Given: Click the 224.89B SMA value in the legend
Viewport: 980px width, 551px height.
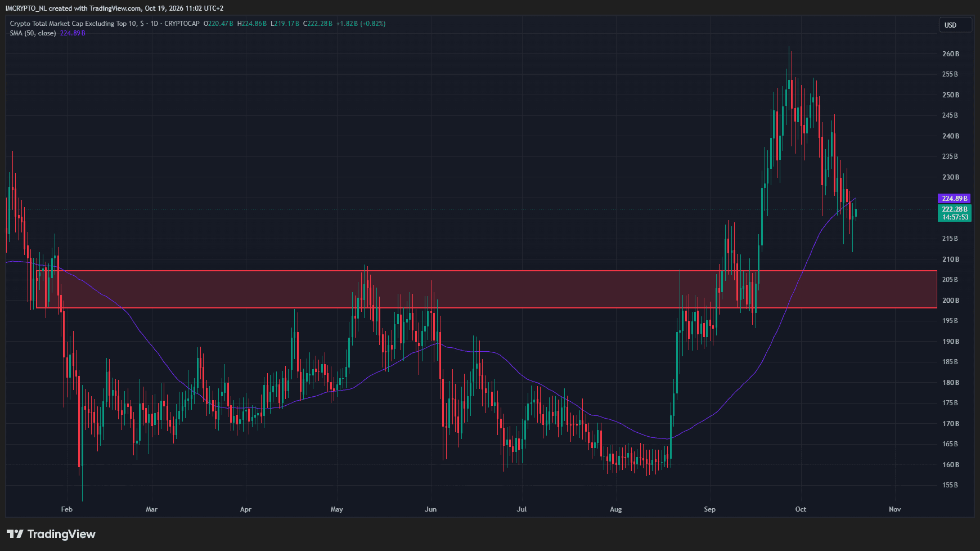Looking at the screenshot, I should click(73, 33).
